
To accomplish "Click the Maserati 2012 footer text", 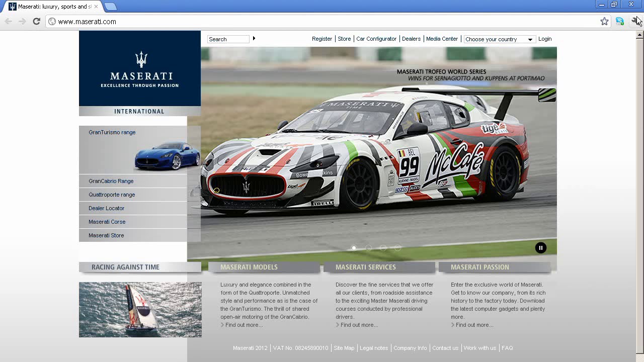I will tap(250, 348).
